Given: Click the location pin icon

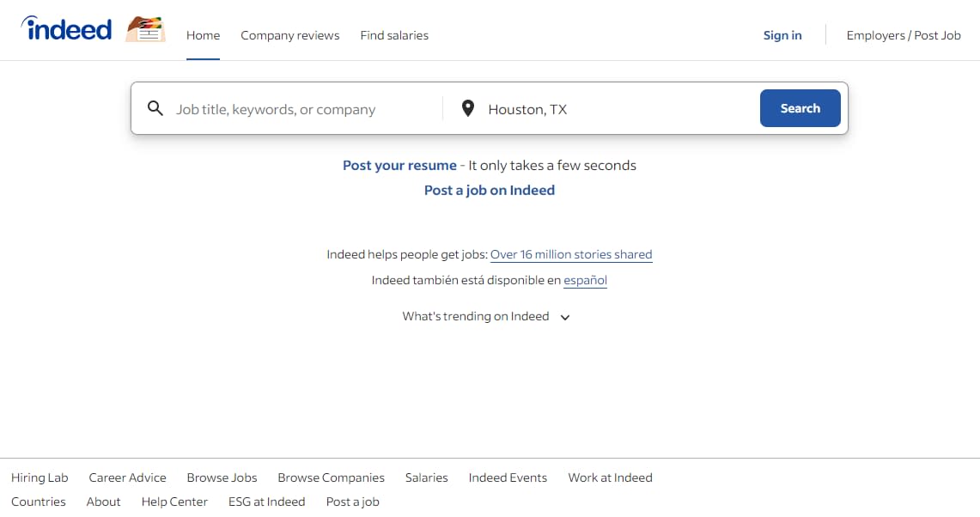Looking at the screenshot, I should coord(467,108).
